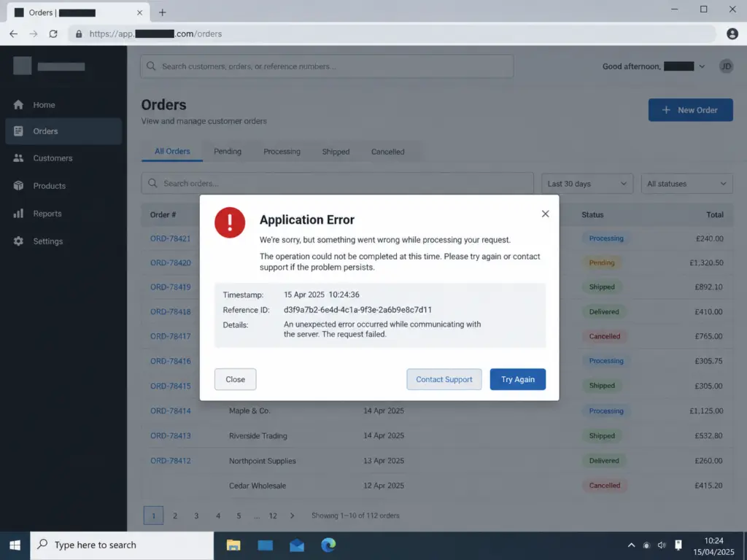The height and width of the screenshot is (560, 747).
Task: Go to page 12 of orders
Action: coord(273,516)
